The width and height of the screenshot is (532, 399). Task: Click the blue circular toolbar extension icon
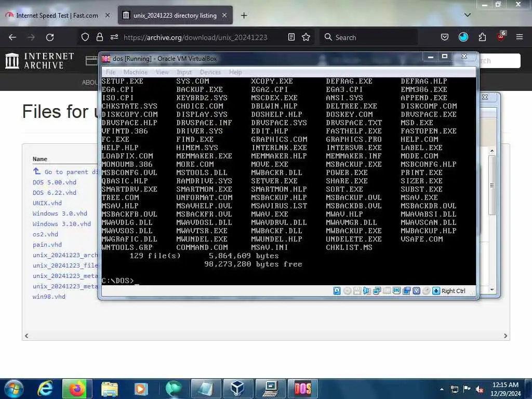click(463, 37)
